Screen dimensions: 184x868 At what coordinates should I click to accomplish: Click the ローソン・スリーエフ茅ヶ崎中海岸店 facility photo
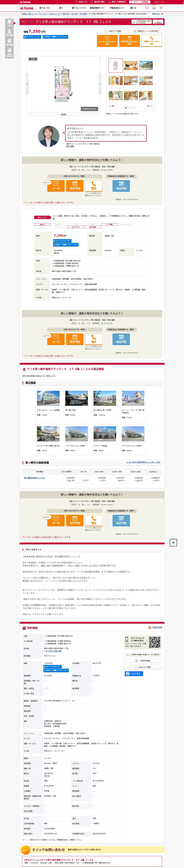(133, 398)
